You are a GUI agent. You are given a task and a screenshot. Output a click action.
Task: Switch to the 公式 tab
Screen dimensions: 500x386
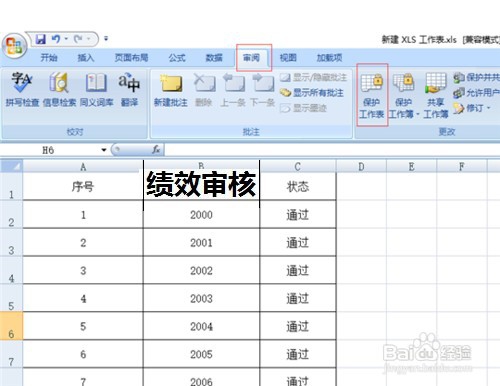click(x=177, y=58)
